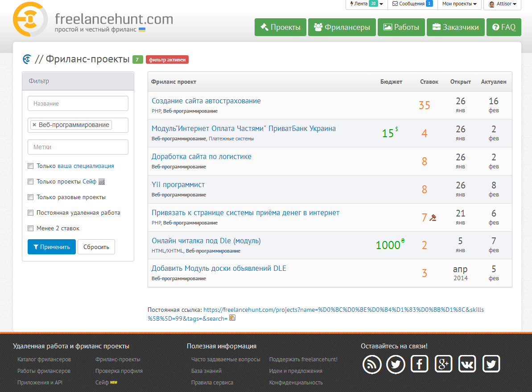This screenshot has width=532, height=392.
Task: Open Мои проекты dropdown menu
Action: [x=459, y=4]
